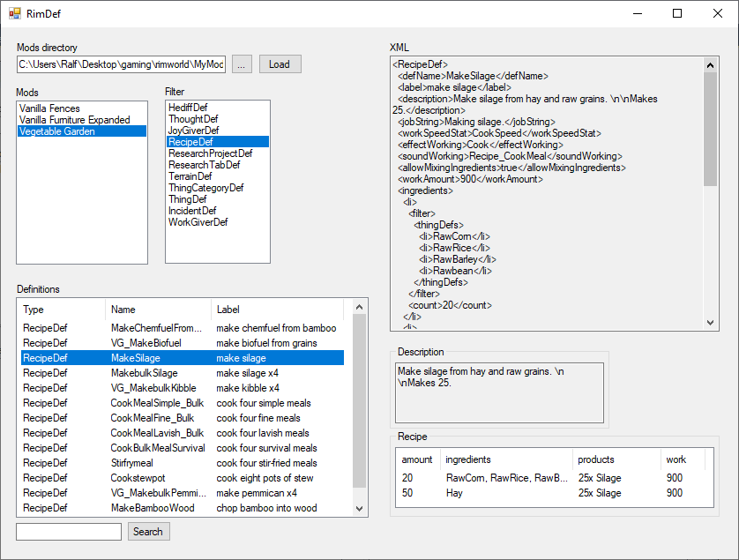Select the MakebulkSilage definition row
Image resolution: width=739 pixels, height=560 pixels.
(183, 373)
